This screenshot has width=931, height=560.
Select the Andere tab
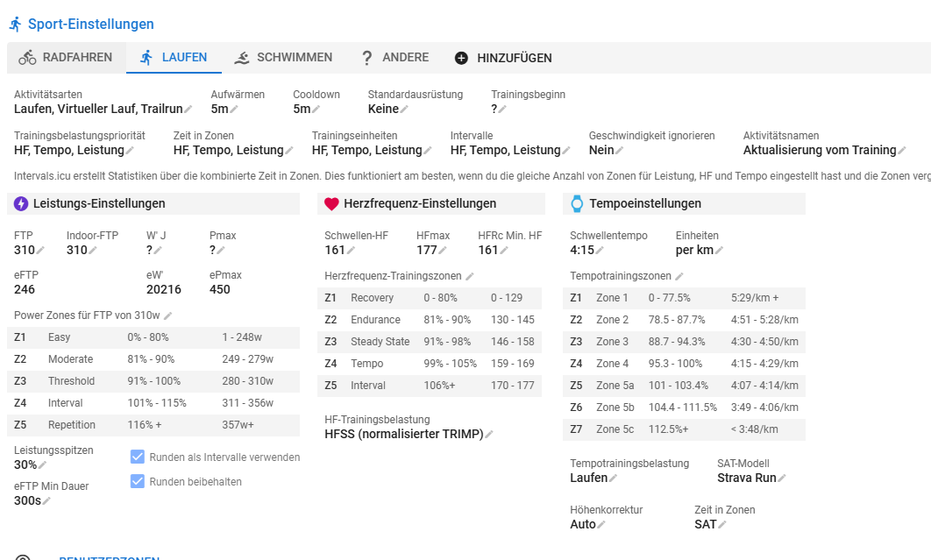pos(394,58)
